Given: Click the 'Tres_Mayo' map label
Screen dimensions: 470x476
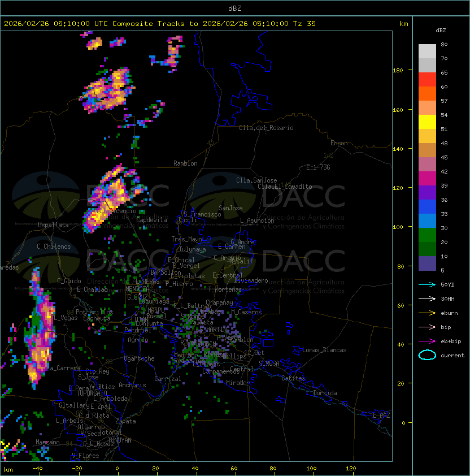Looking at the screenshot, I should tap(186, 239).
